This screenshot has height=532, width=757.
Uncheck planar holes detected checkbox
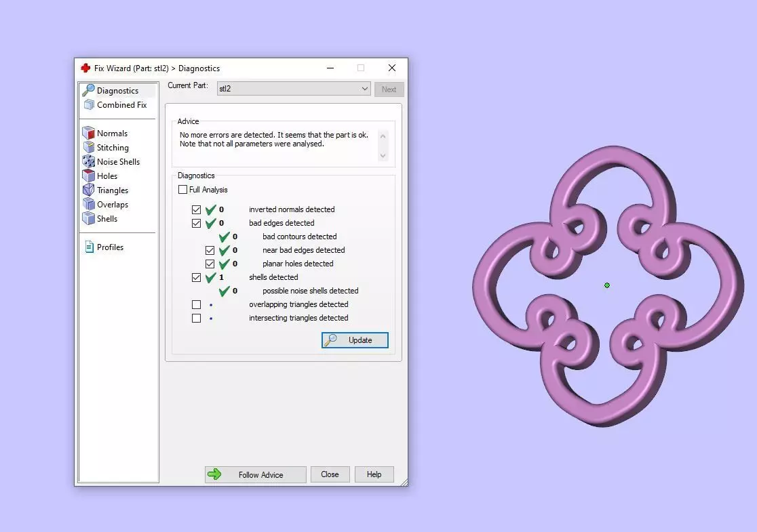tap(210, 264)
